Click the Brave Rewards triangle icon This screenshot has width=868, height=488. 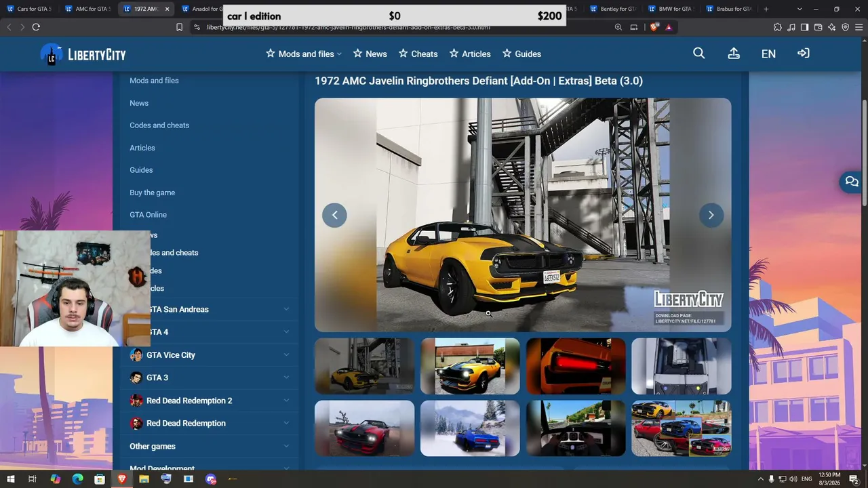(669, 27)
